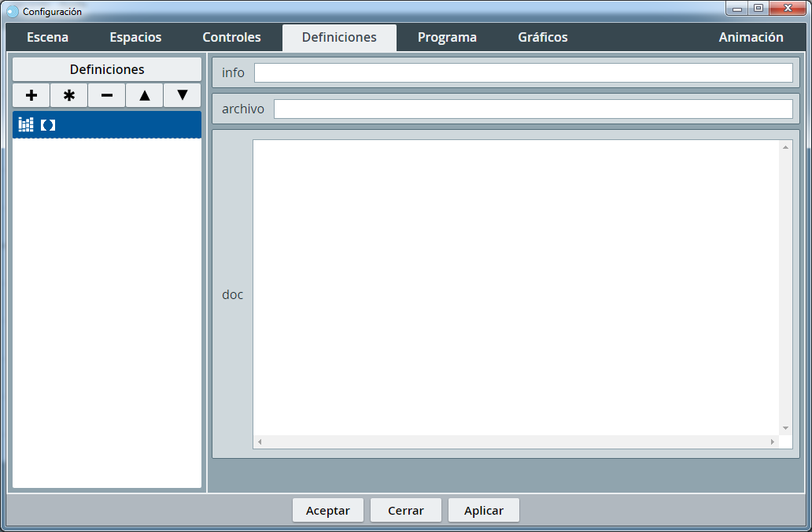Screen dimensions: 812x532
Task: Switch to the Gráficos tab
Action: click(x=542, y=38)
